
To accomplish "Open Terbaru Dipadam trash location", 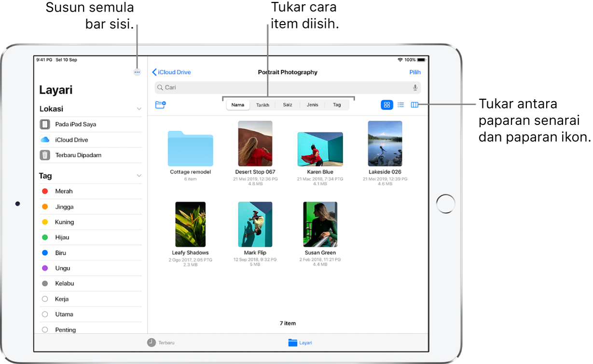I will pos(91,155).
